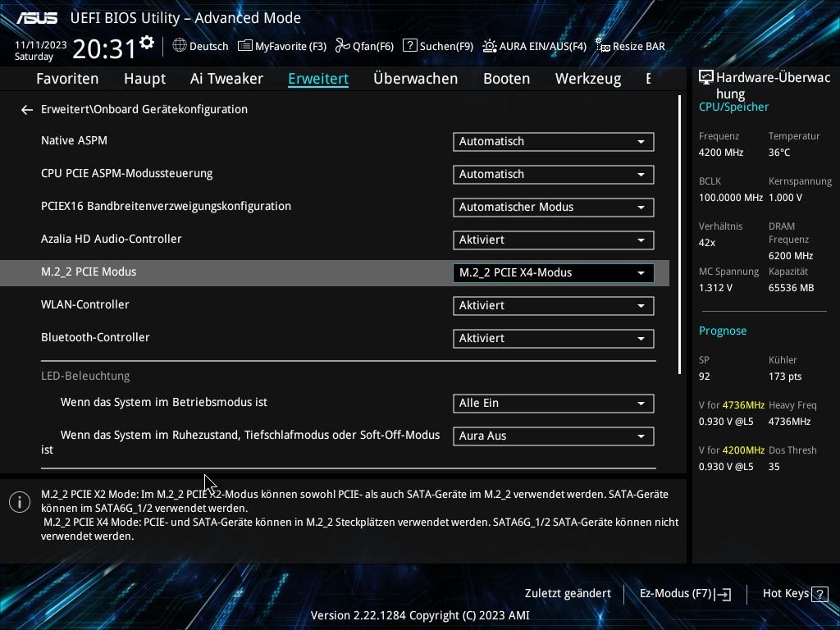Screen dimensions: 840x630
Task: Select the Bluetooth-Controller label
Action: coord(95,337)
